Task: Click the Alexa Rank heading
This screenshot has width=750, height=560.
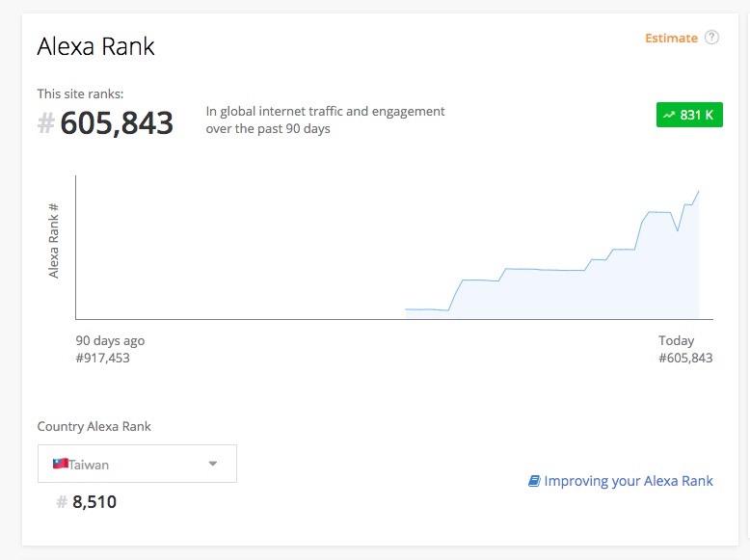Action: pos(95,47)
